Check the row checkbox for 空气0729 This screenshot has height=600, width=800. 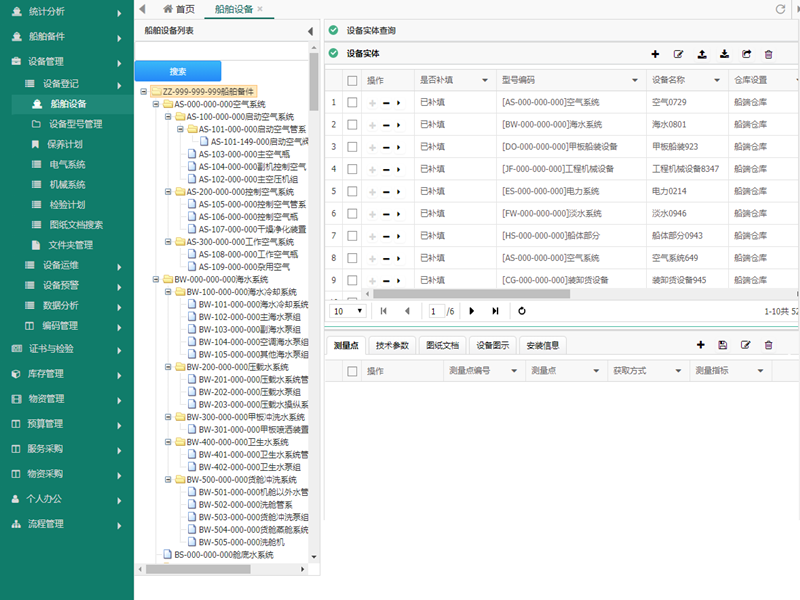(x=352, y=102)
